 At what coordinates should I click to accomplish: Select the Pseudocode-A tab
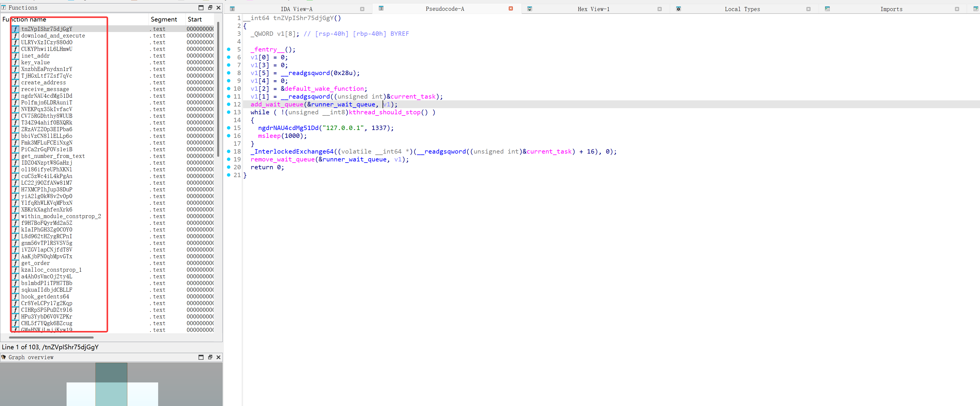[x=444, y=9]
